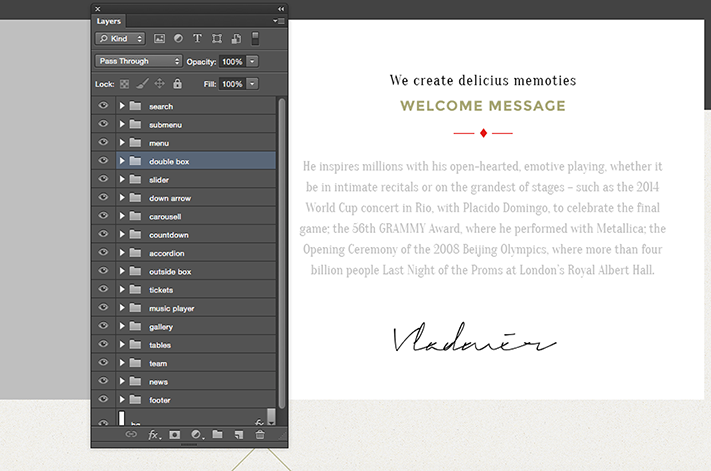Screen dimensions: 711x471
Task: Open the Kind filter dropdown
Action: [x=120, y=39]
